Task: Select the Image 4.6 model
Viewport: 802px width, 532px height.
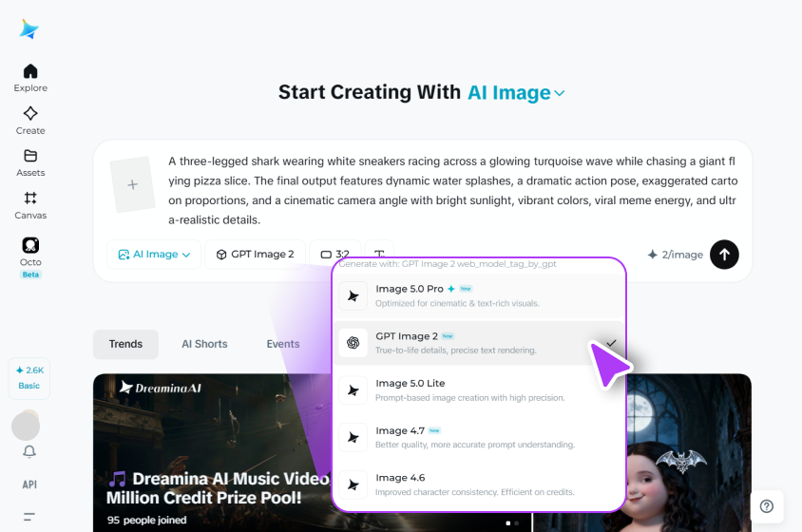Action: coord(479,484)
